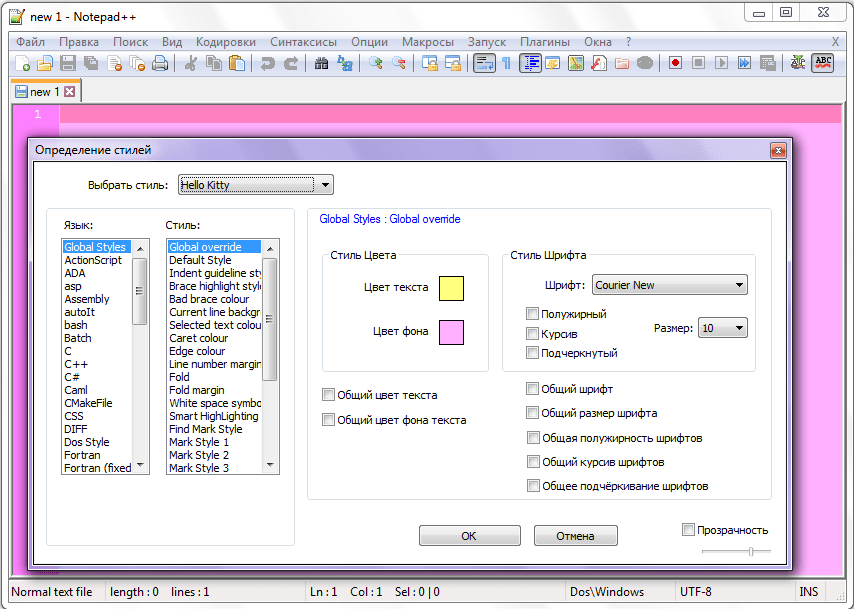Show all characters with the pilcrow icon

click(x=506, y=63)
